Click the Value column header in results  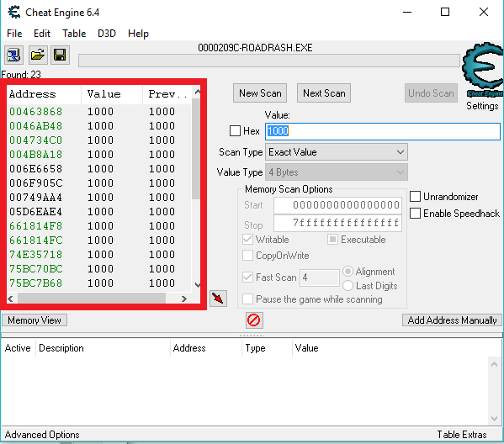(x=112, y=94)
